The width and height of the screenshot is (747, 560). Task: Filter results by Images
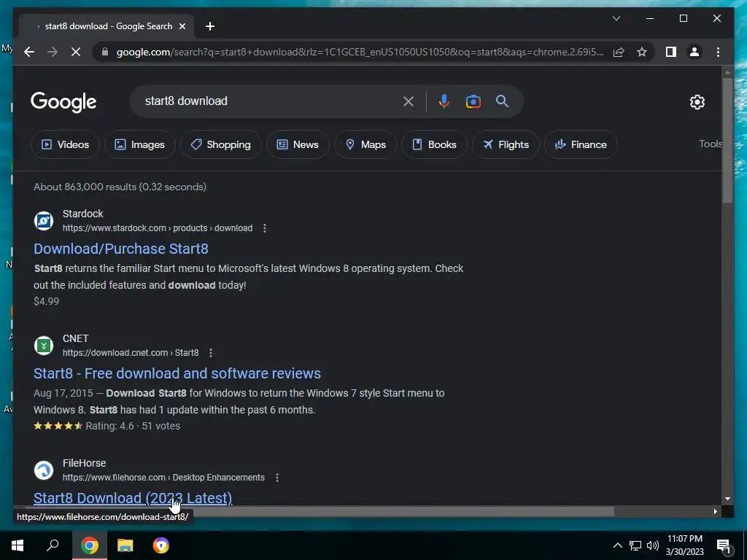coord(139,144)
